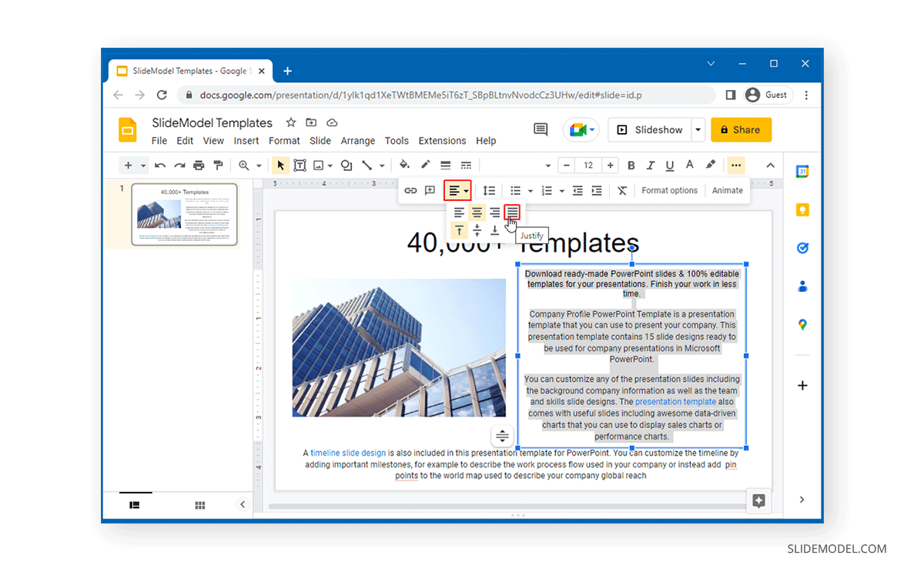Select the Text box tool
Viewport: 924px width, 572px height.
click(300, 165)
